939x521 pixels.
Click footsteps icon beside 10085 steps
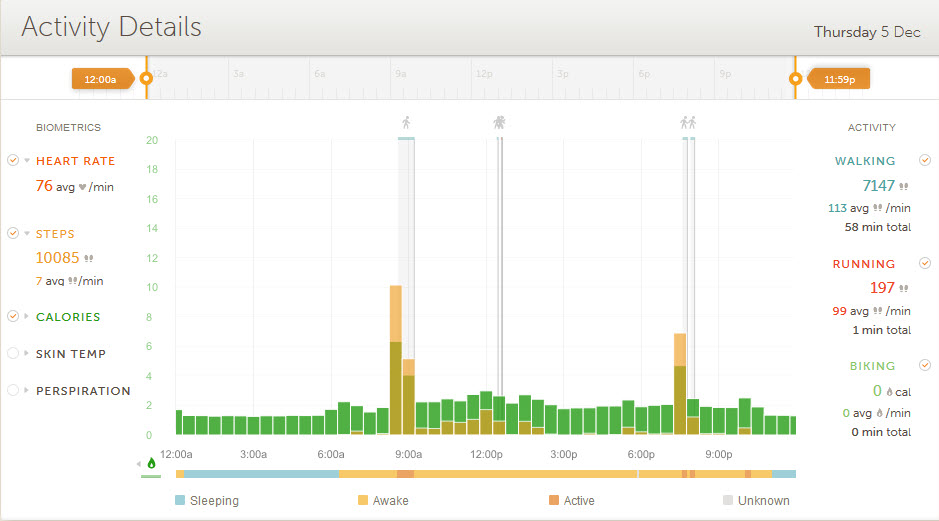click(x=90, y=258)
